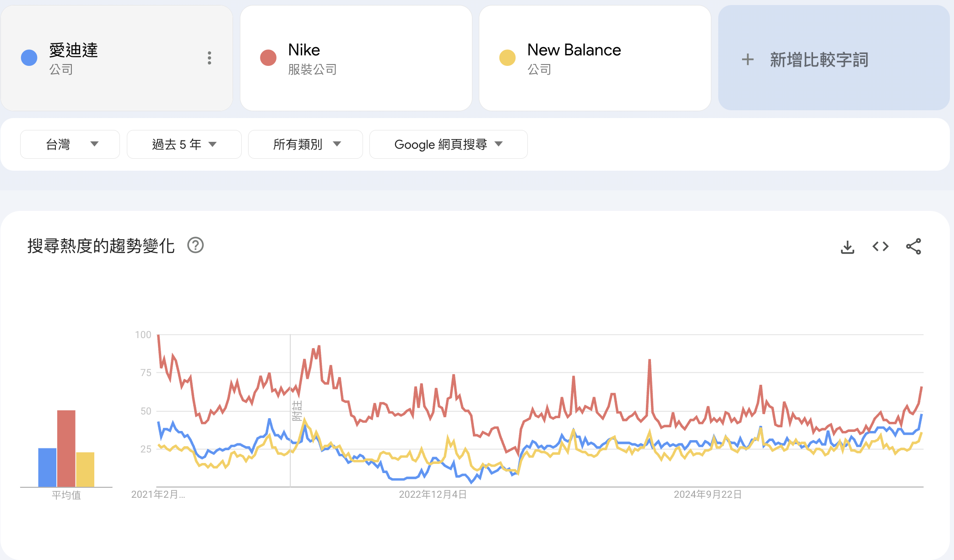
Task: Select the Nike search term card
Action: tap(356, 58)
